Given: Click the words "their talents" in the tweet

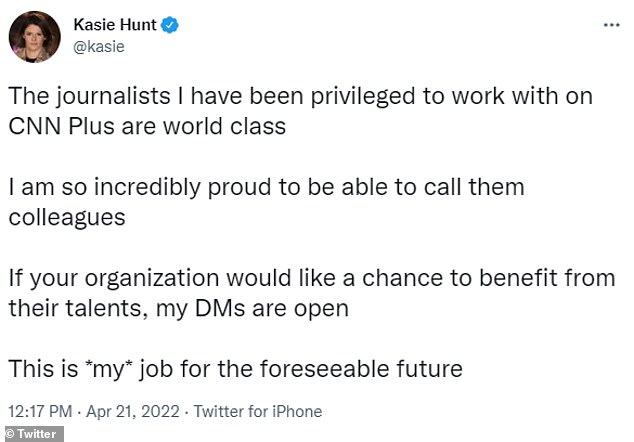Looking at the screenshot, I should coord(75,309).
